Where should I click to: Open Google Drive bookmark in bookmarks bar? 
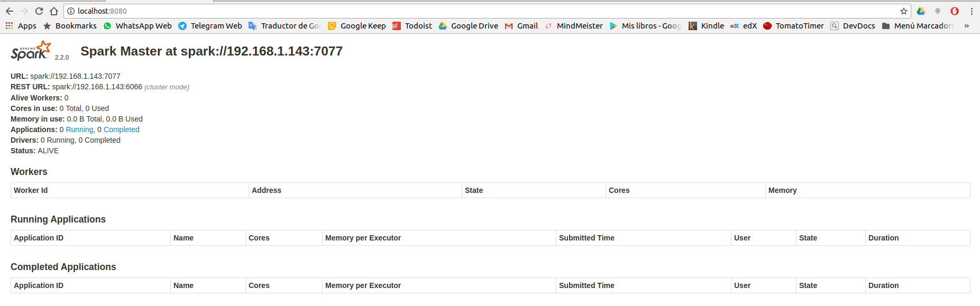[x=468, y=26]
